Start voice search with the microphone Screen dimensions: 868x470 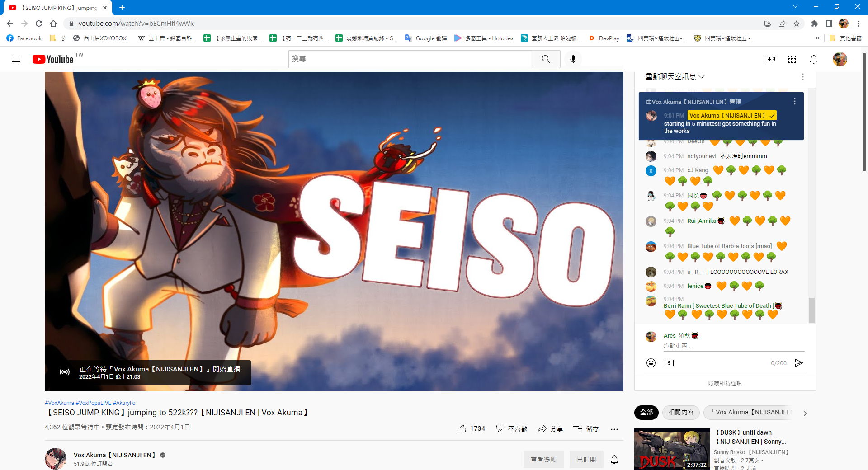[573, 59]
